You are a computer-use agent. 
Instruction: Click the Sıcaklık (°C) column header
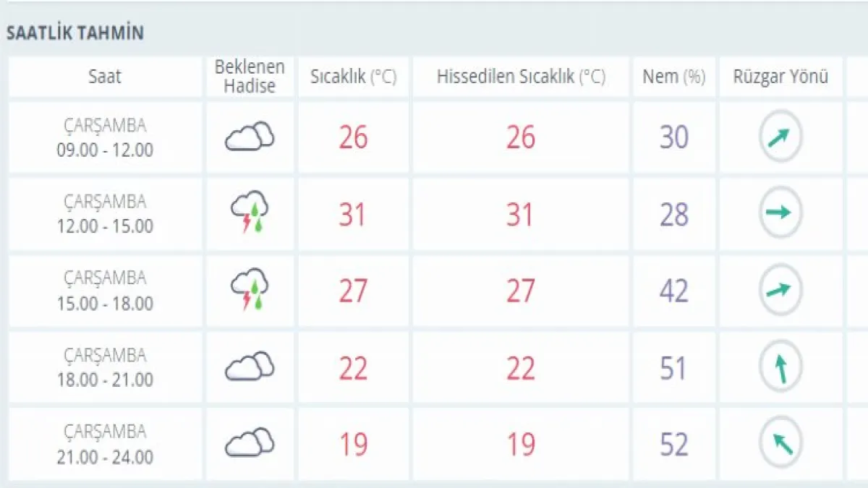pos(353,77)
